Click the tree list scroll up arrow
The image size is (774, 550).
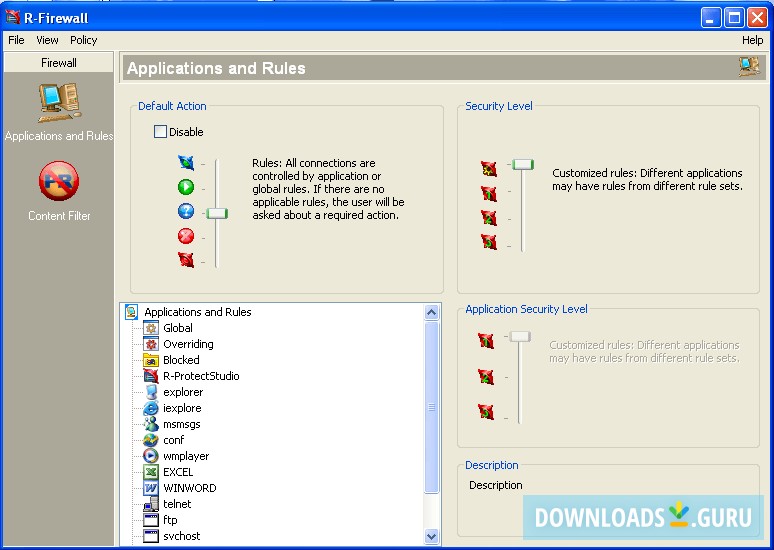click(431, 313)
